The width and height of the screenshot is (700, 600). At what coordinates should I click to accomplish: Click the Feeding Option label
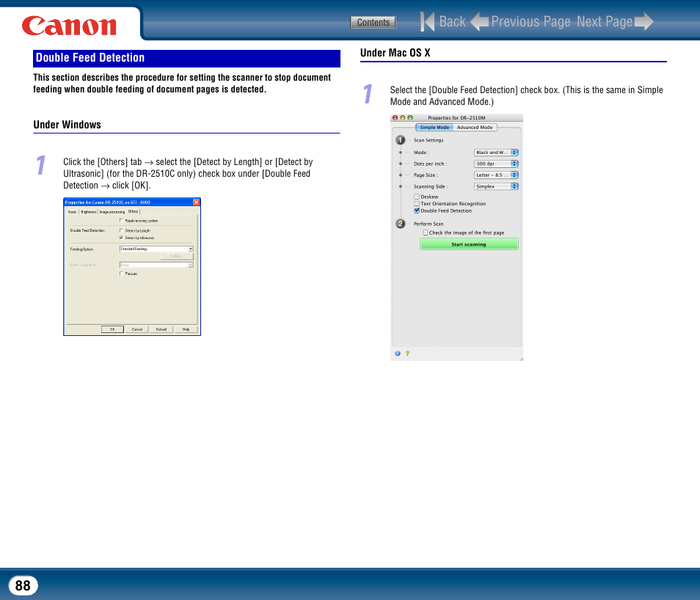click(x=82, y=249)
